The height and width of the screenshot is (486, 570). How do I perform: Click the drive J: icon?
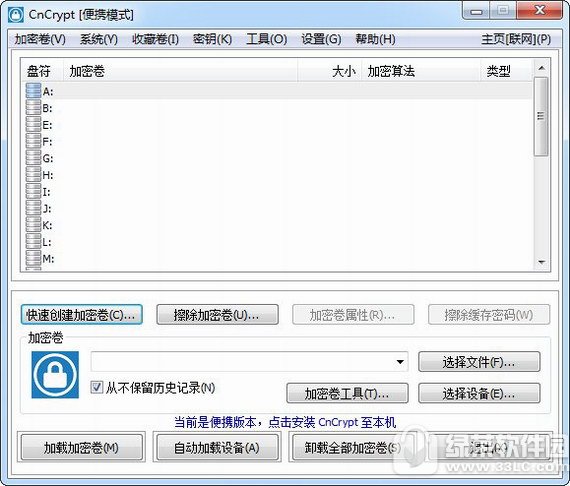[33, 208]
